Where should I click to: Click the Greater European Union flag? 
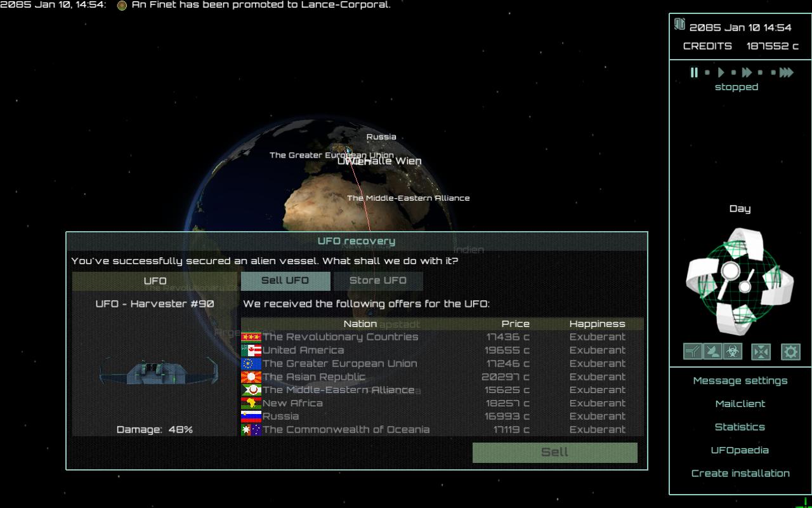tap(251, 364)
